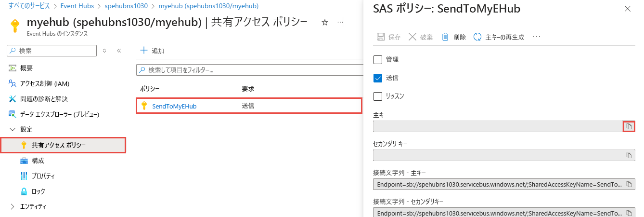Open the panel toolbar ellipsis menu
The height and width of the screenshot is (217, 644).
click(537, 37)
